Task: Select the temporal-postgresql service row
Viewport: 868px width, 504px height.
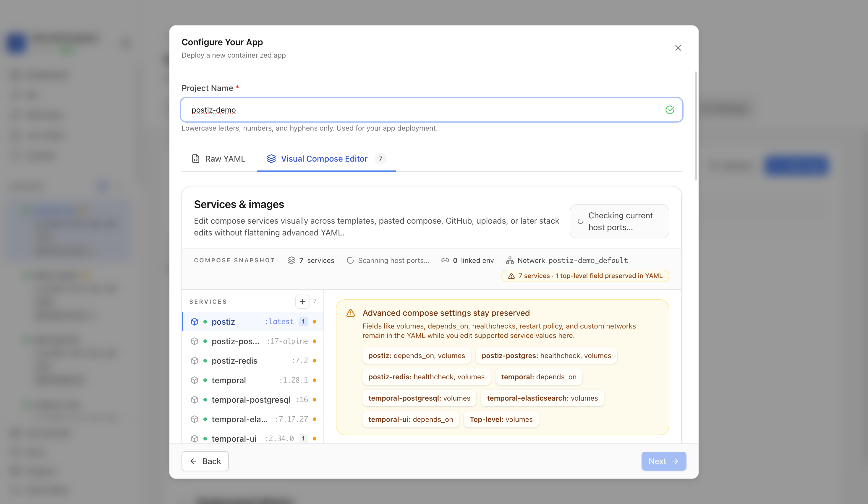Action: pos(253,400)
